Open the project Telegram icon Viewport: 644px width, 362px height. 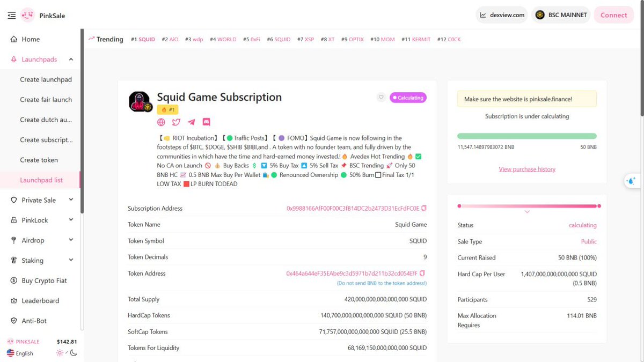click(x=191, y=122)
